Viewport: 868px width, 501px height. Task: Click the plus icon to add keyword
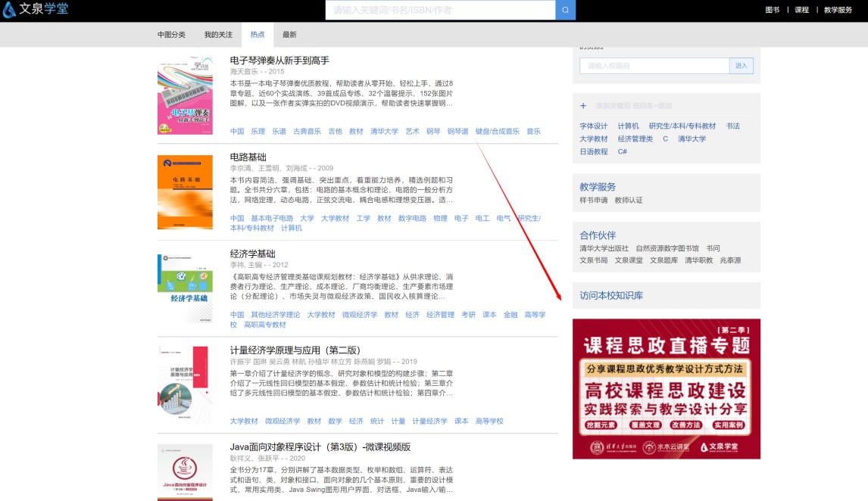[583, 106]
